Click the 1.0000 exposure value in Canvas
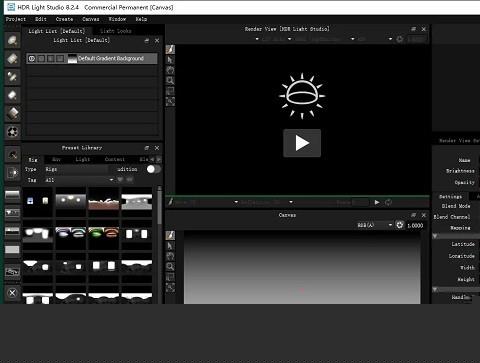 coord(415,226)
